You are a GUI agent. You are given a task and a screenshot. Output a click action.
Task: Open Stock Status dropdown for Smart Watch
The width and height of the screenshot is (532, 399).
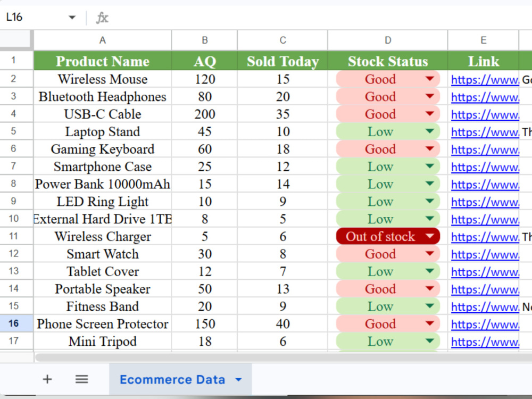coord(429,253)
